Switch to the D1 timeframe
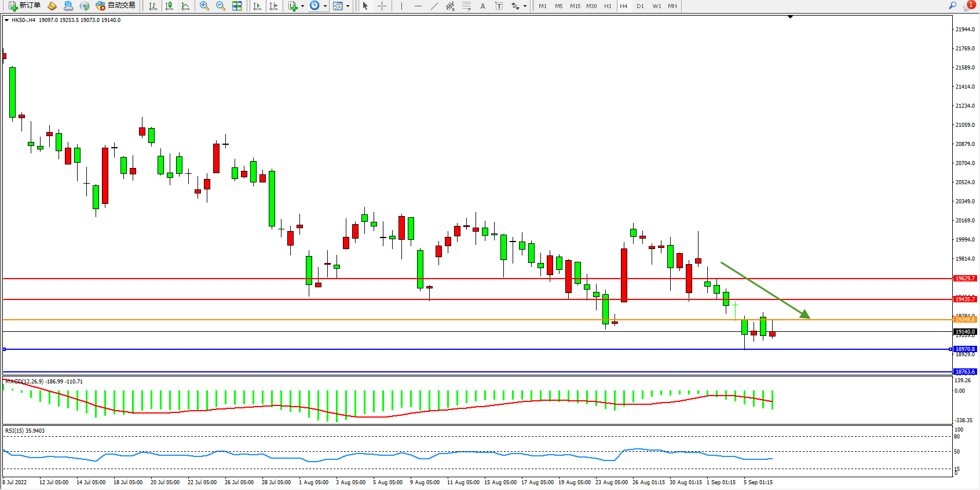The height and width of the screenshot is (490, 980). tap(640, 6)
